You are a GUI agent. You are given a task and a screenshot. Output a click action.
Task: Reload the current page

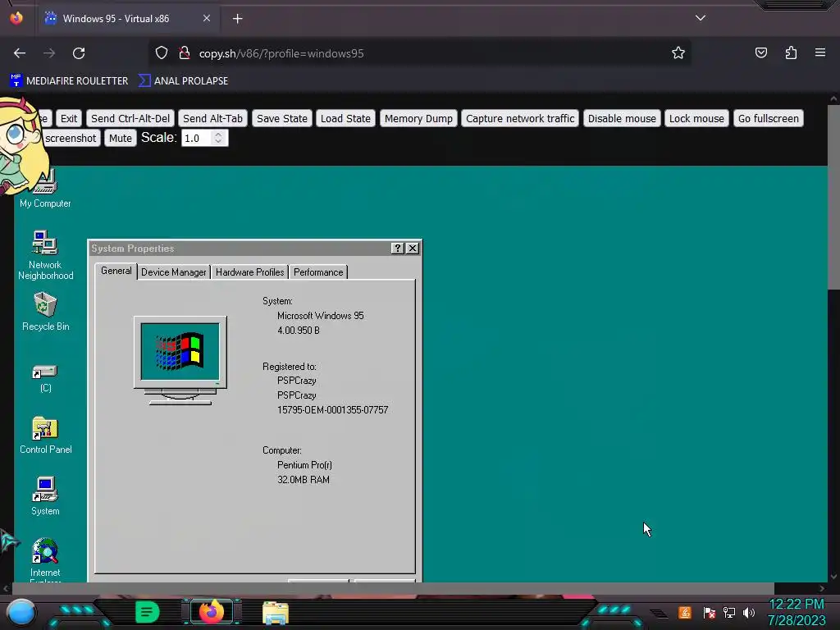[79, 53]
